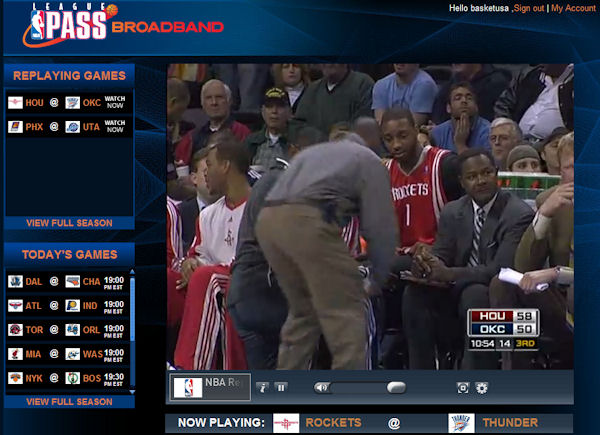Click the video playback area
This screenshot has width=600, height=435.
370,217
